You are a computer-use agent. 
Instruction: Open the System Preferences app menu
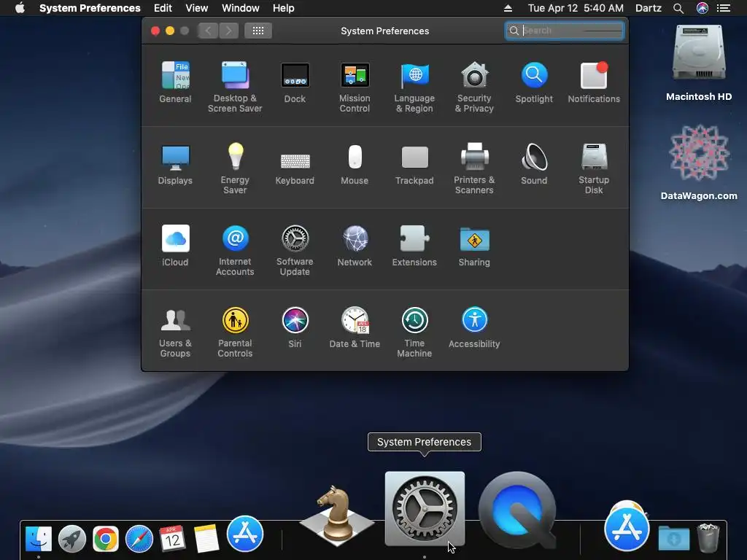90,8
